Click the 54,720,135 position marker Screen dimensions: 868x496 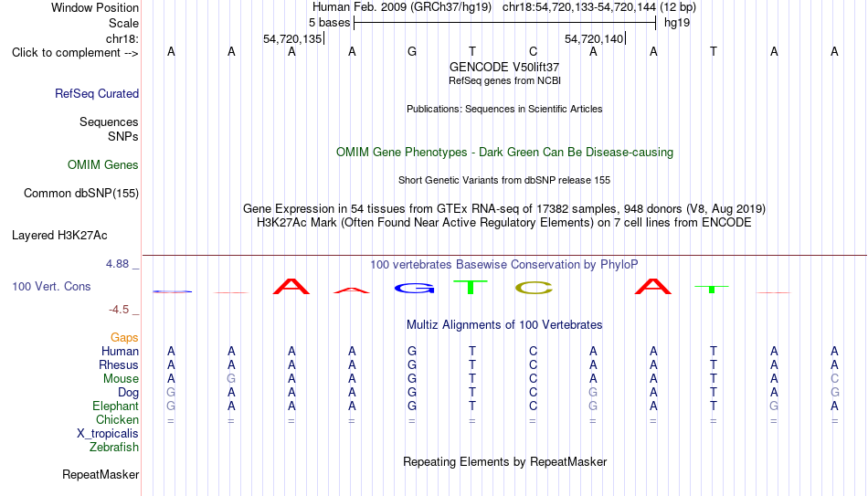[292, 38]
